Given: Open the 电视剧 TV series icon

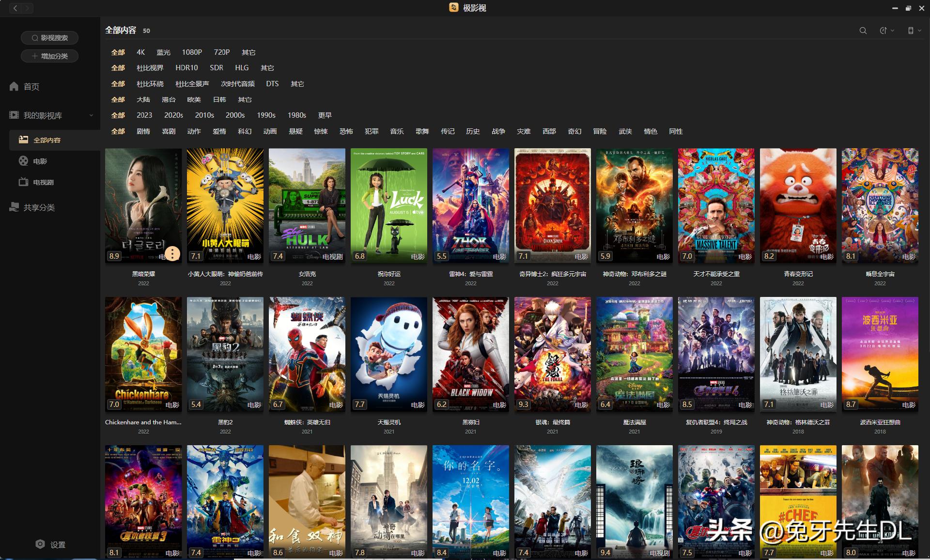Looking at the screenshot, I should click(23, 182).
